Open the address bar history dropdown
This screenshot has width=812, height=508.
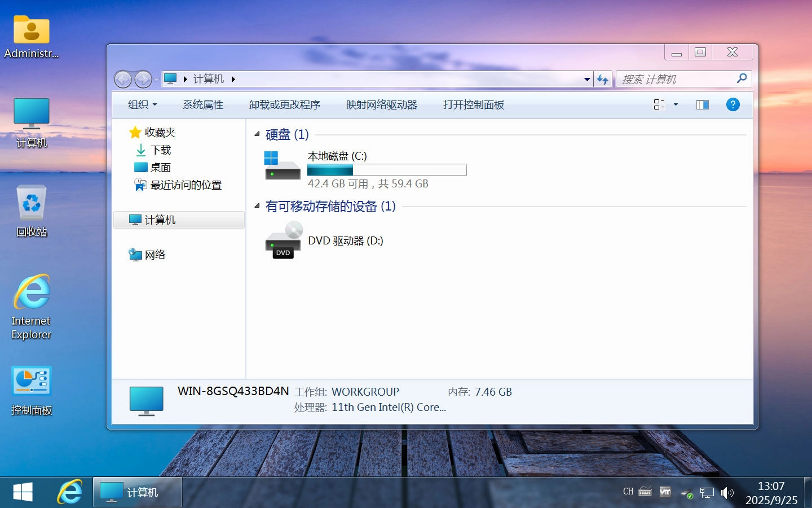pos(586,79)
